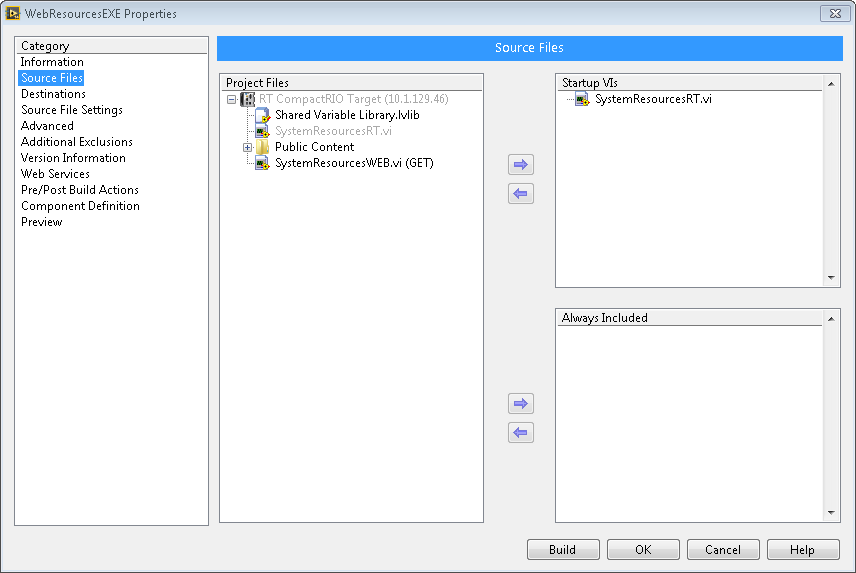Click the Project Files column header
Image resolution: width=856 pixels, height=573 pixels.
click(x=352, y=83)
